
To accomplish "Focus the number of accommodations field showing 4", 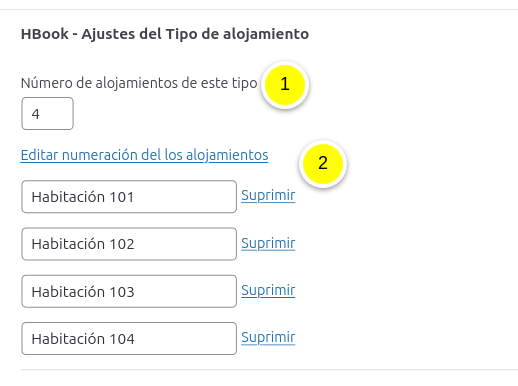I will pos(47,114).
